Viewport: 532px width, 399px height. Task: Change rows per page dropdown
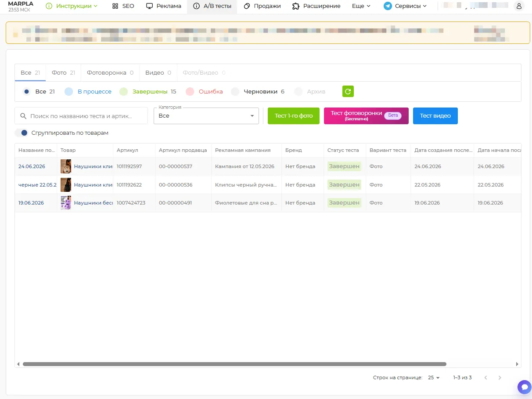(x=434, y=377)
